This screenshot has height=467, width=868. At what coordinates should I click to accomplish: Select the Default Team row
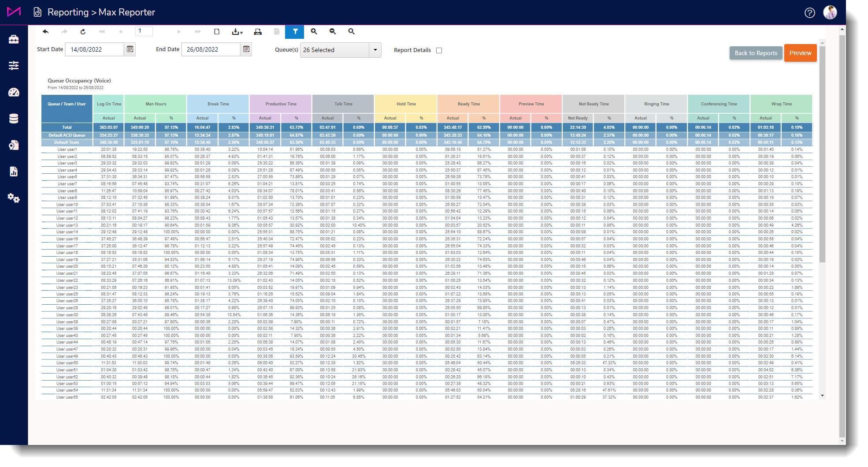pyautogui.click(x=67, y=142)
